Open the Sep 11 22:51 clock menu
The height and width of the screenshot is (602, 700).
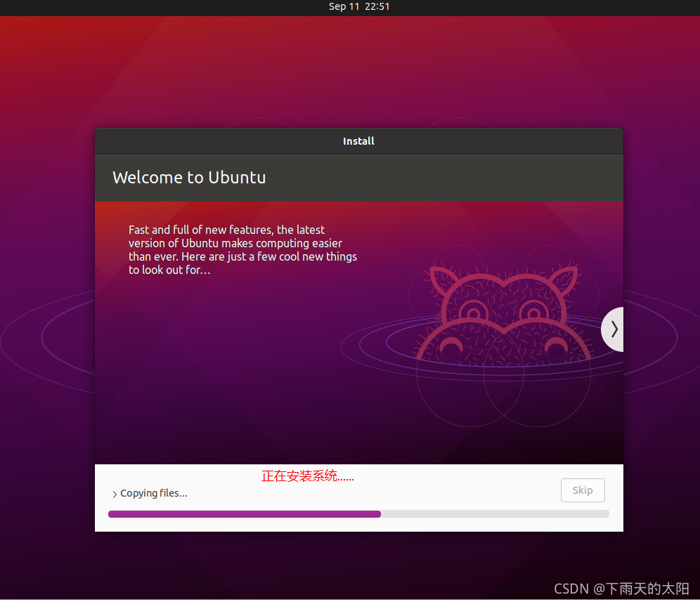pos(359,7)
